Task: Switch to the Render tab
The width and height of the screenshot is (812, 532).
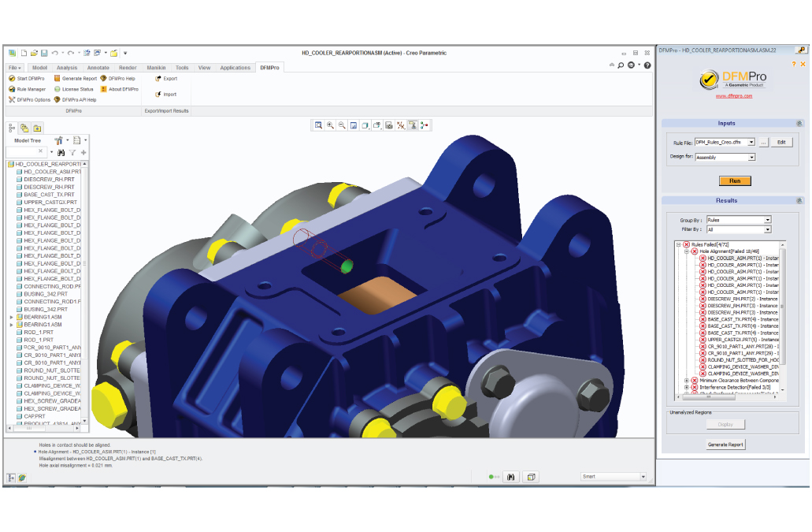Action: click(x=128, y=68)
